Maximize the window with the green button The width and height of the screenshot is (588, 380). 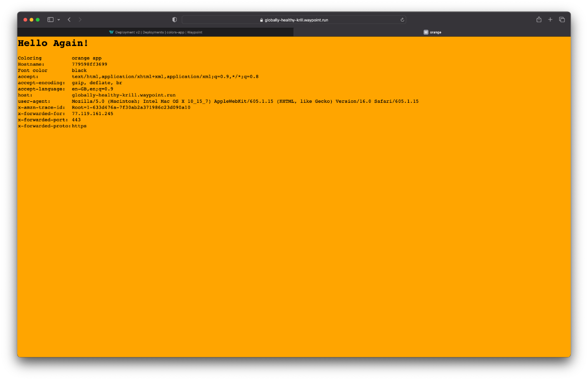38,20
